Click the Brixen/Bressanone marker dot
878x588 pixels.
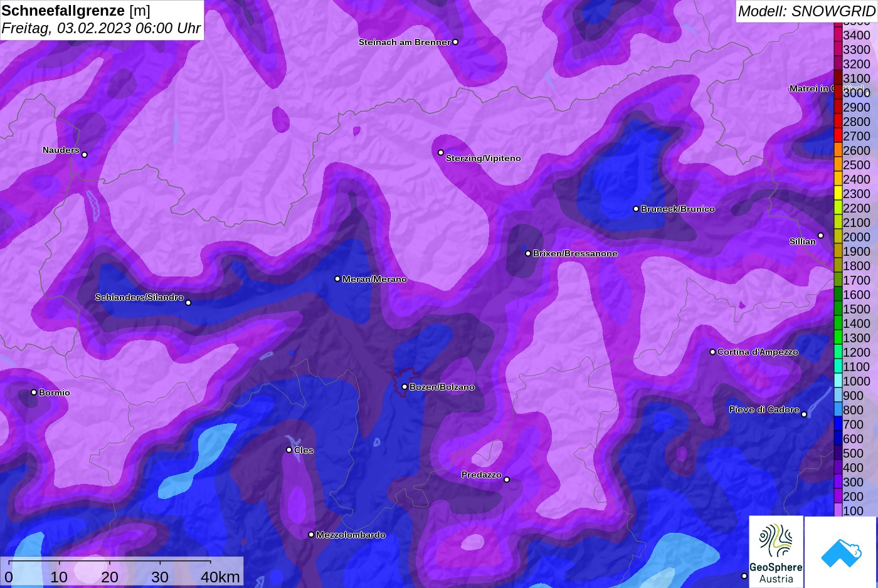coord(528,253)
